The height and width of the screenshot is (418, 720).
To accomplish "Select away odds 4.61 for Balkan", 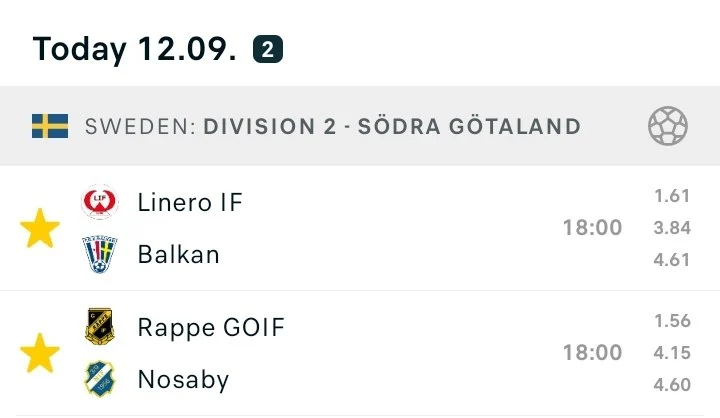I will pos(672,260).
